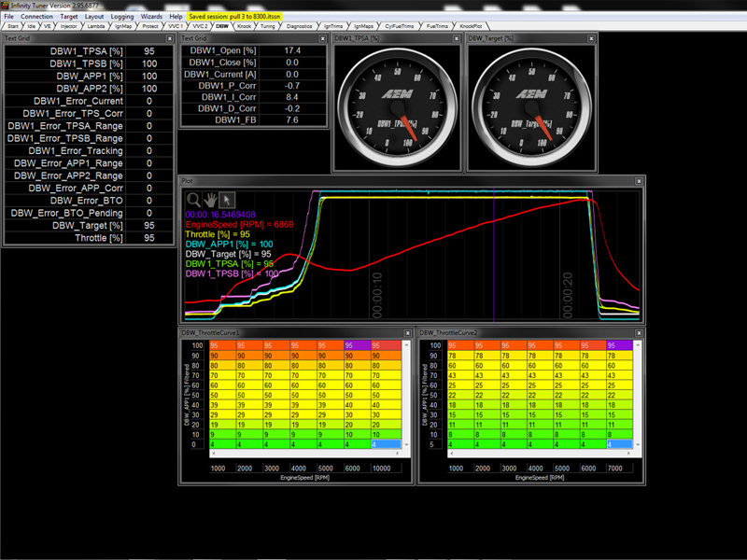Switch to the VVC 1 tab
Image resolution: width=747 pixels, height=560 pixels.
pos(176,26)
